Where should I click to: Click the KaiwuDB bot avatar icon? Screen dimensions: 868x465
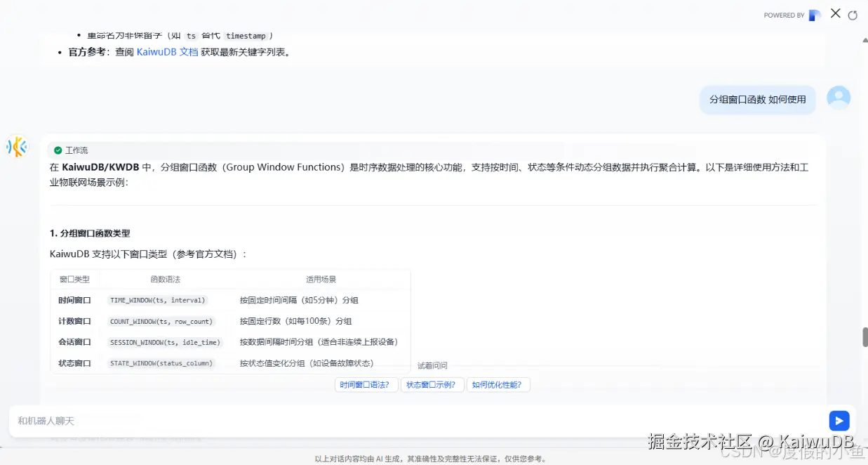click(17, 147)
